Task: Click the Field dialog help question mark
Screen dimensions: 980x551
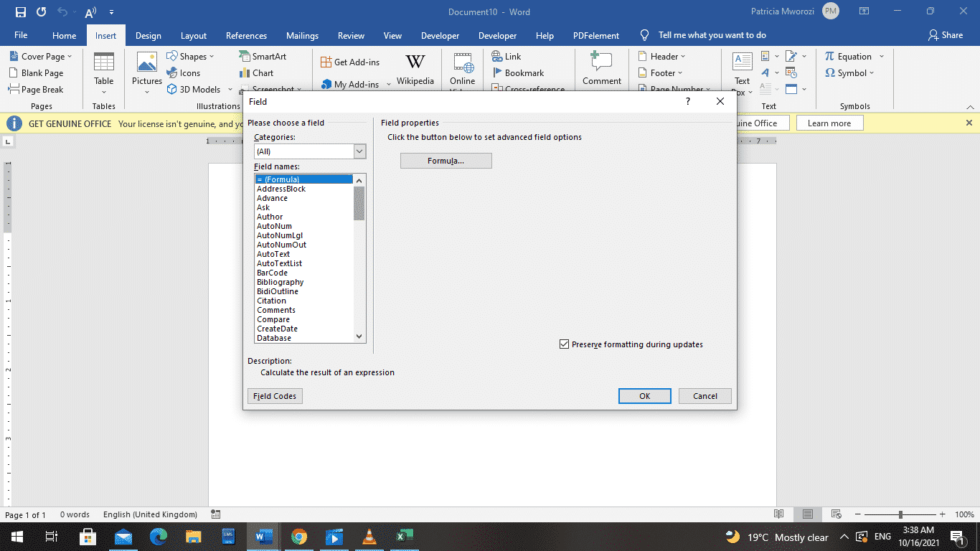Action: [x=688, y=102]
